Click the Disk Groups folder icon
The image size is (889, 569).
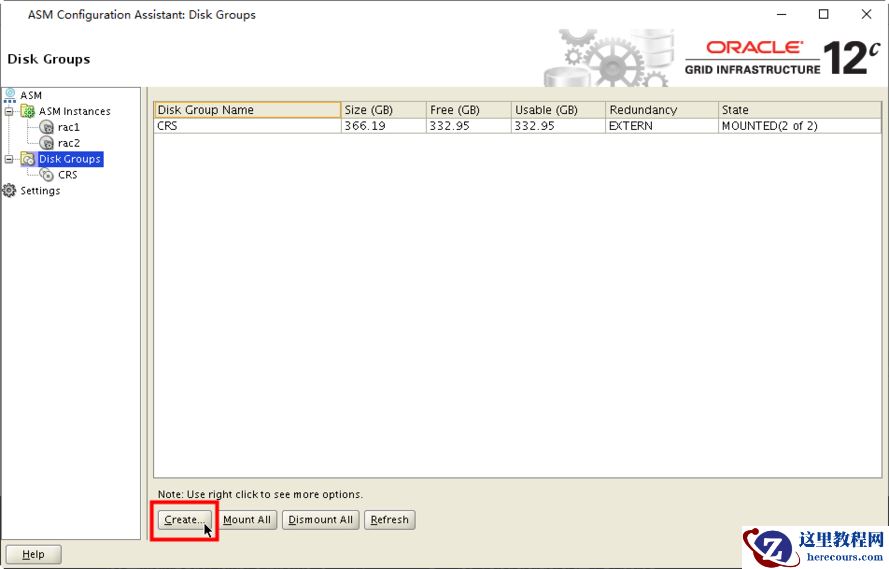[x=28, y=159]
